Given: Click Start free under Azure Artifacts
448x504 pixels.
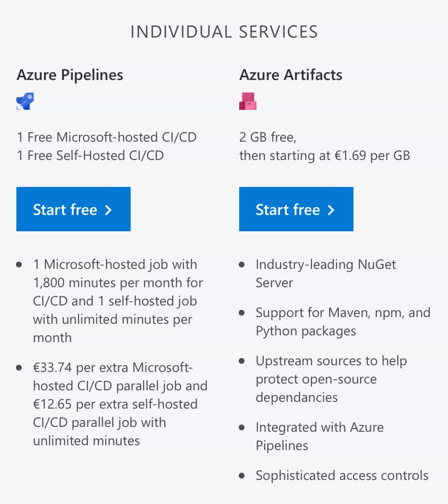Looking at the screenshot, I should (296, 209).
